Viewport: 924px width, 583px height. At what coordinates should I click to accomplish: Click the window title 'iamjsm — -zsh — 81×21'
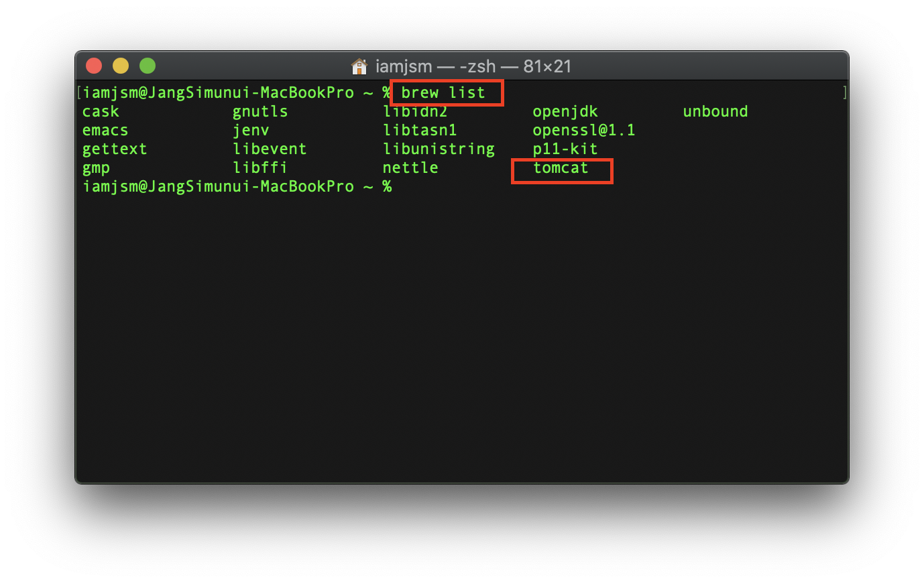click(473, 66)
